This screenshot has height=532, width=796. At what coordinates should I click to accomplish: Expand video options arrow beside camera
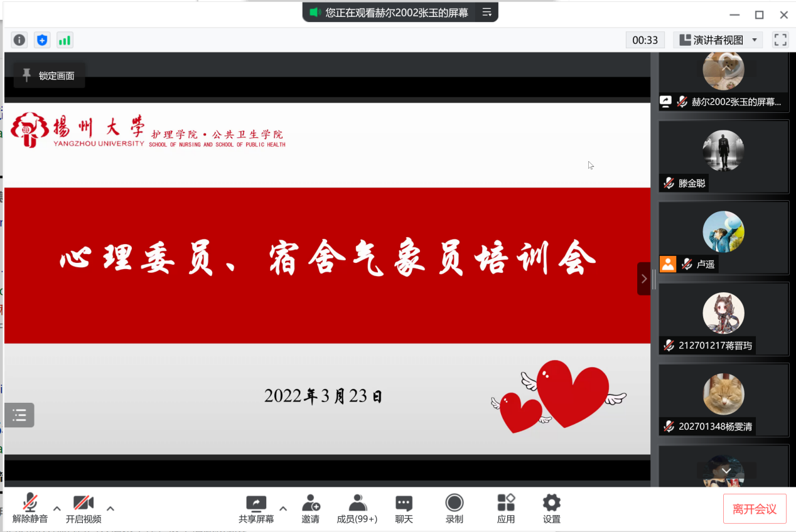pos(110,508)
